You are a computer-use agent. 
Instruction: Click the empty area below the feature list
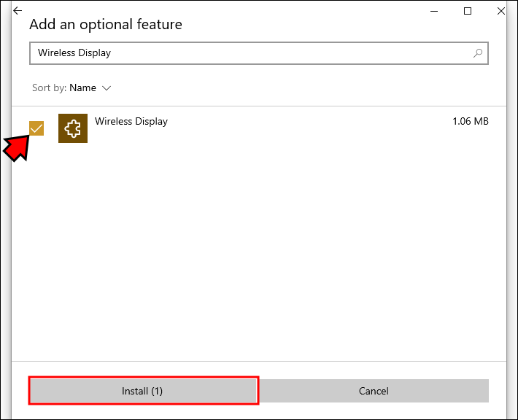coord(255,255)
